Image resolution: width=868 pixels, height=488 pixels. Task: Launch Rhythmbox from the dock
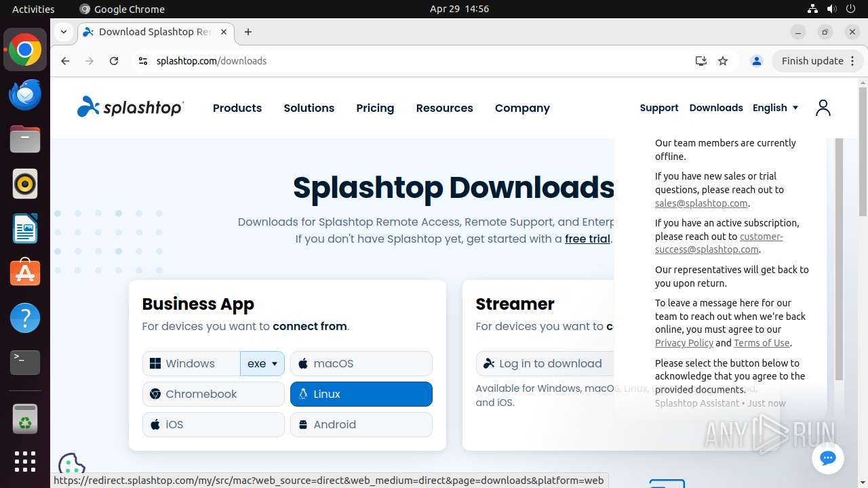pos(25,184)
